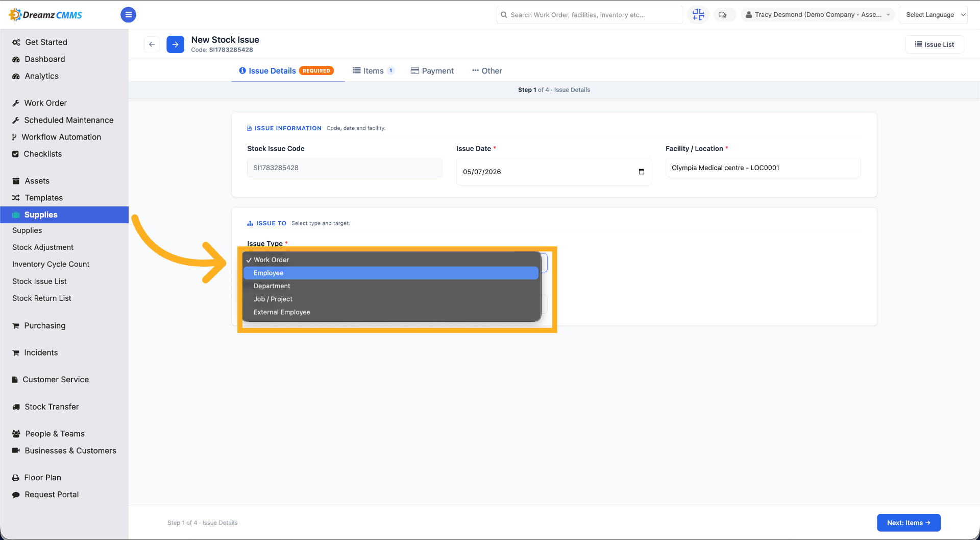Open Stock Adjustment in the sidebar

point(43,247)
